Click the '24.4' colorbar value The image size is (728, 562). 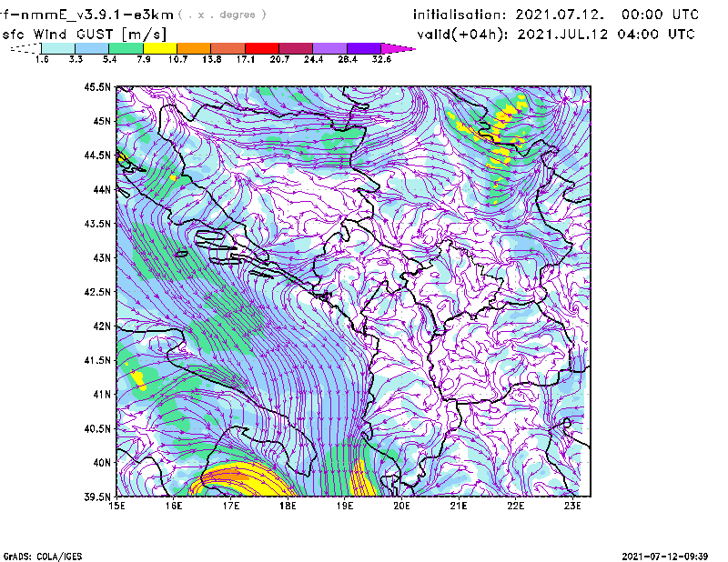click(313, 59)
